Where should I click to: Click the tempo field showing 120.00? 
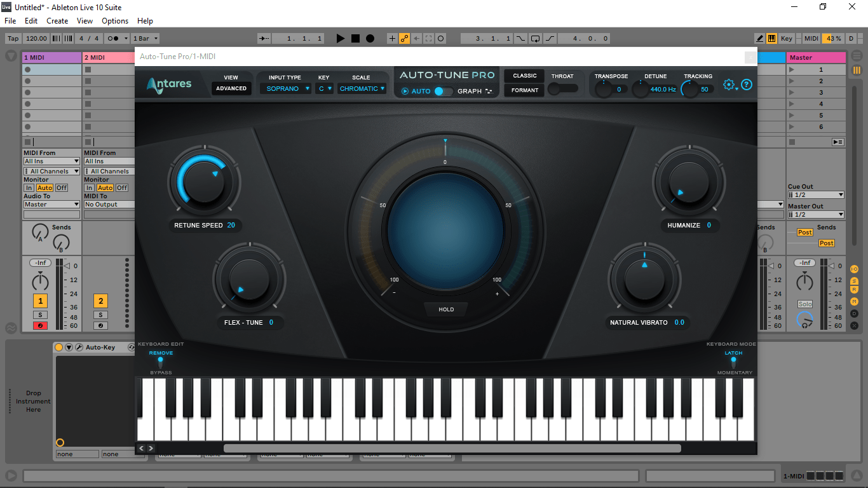tap(36, 39)
